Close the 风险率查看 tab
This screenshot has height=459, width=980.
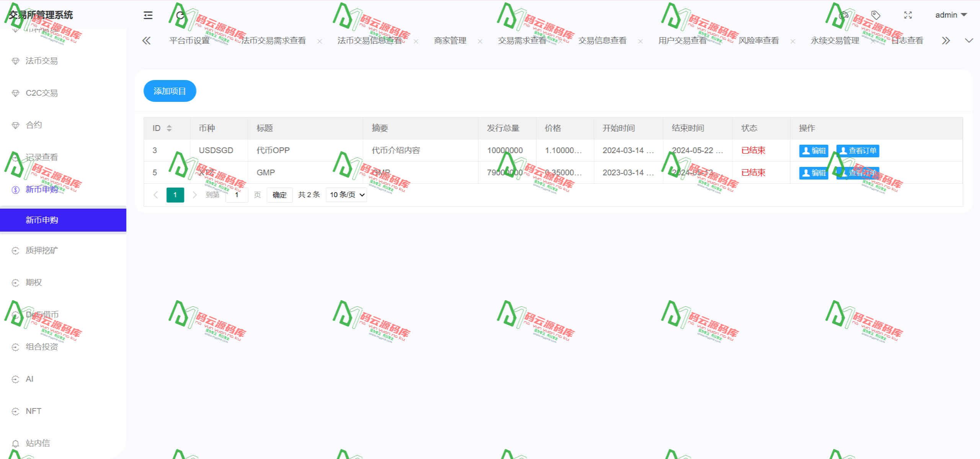[x=793, y=41]
